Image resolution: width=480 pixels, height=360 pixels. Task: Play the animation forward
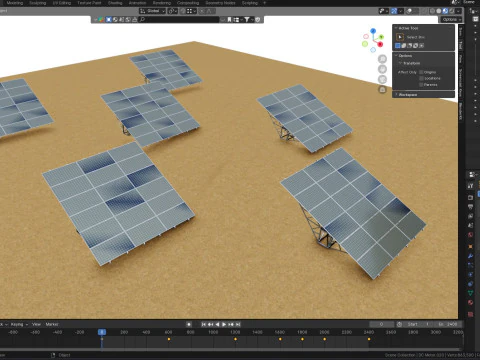(224, 324)
